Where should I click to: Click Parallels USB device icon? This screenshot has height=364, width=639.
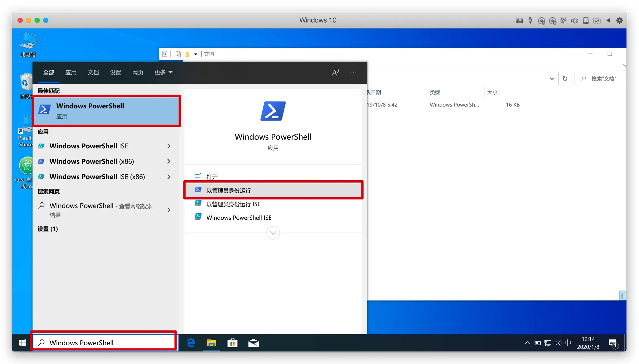point(530,20)
